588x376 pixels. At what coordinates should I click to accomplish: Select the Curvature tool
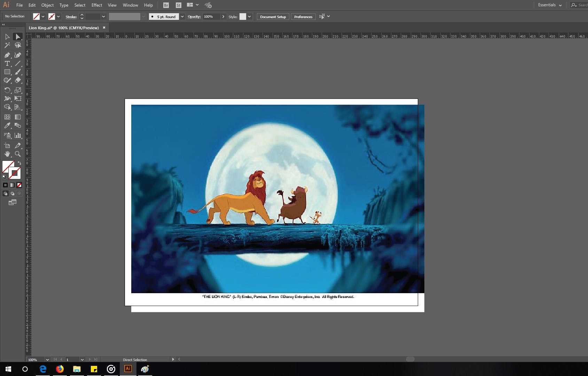pos(18,55)
